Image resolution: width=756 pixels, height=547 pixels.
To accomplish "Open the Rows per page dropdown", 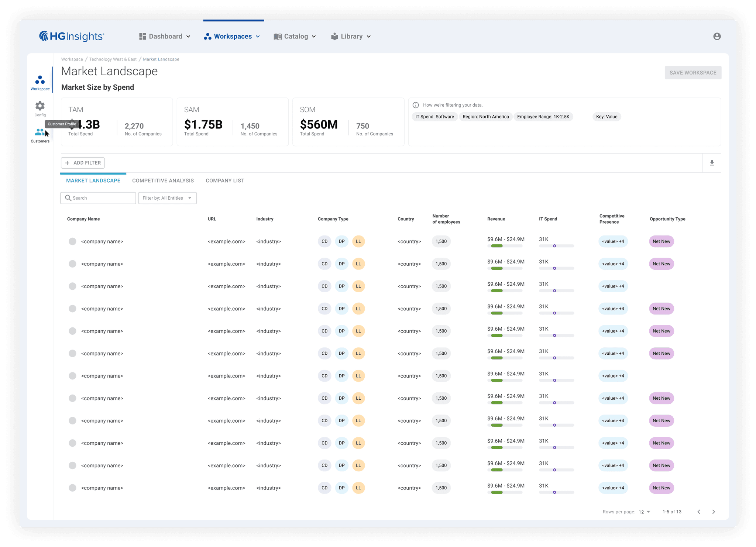I will pos(644,512).
